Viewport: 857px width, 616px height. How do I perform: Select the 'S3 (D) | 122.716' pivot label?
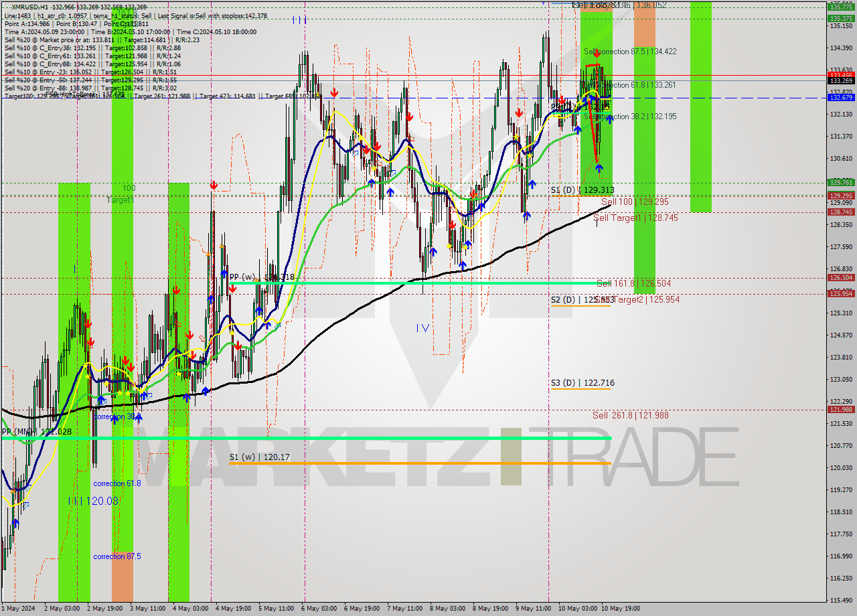click(x=582, y=383)
